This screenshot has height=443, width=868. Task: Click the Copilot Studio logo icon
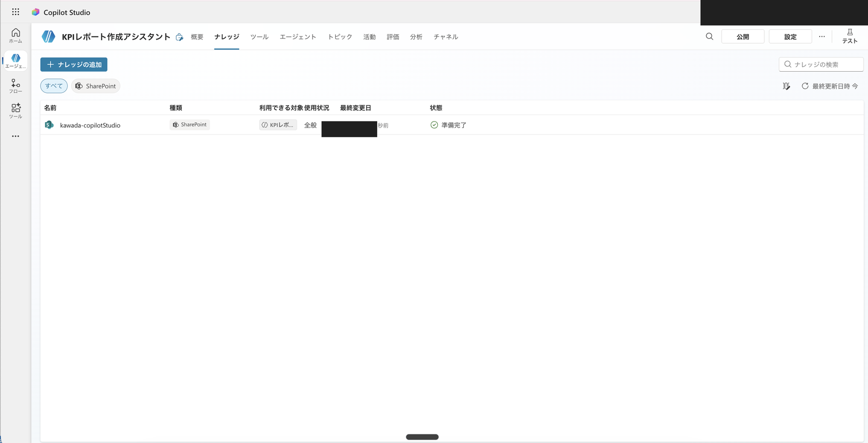tap(36, 12)
